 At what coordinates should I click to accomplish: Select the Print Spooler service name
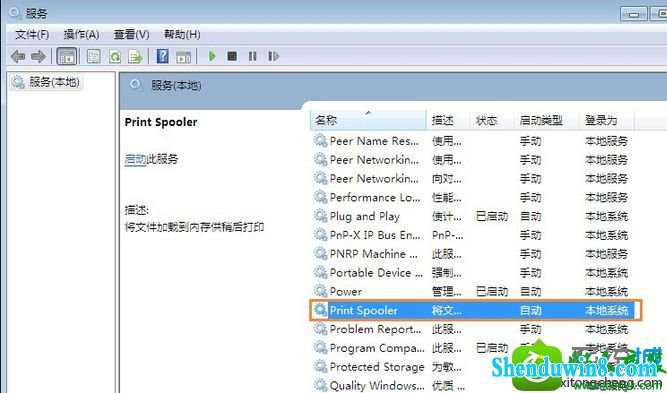pyautogui.click(x=364, y=310)
